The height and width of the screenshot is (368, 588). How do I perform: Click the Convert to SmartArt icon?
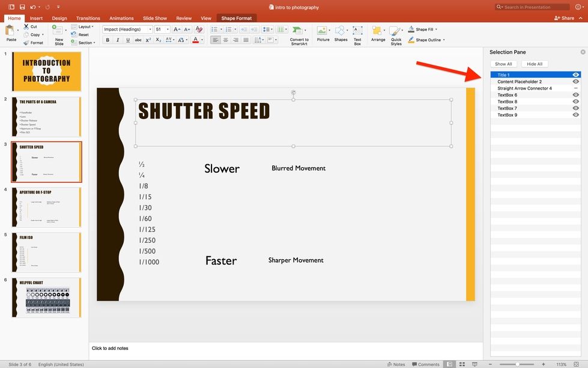(x=299, y=31)
